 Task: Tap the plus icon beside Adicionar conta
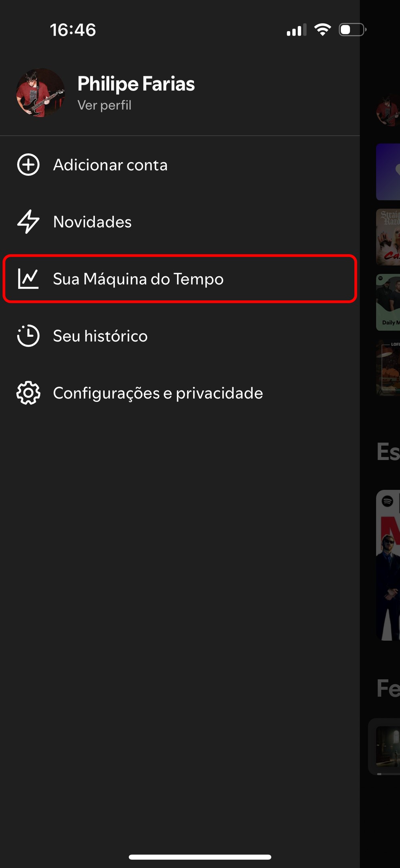pos(28,165)
